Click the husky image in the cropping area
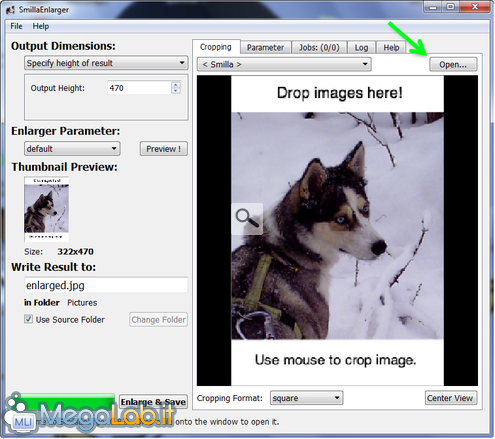Image resolution: width=495 pixels, height=439 pixels. tap(337, 226)
